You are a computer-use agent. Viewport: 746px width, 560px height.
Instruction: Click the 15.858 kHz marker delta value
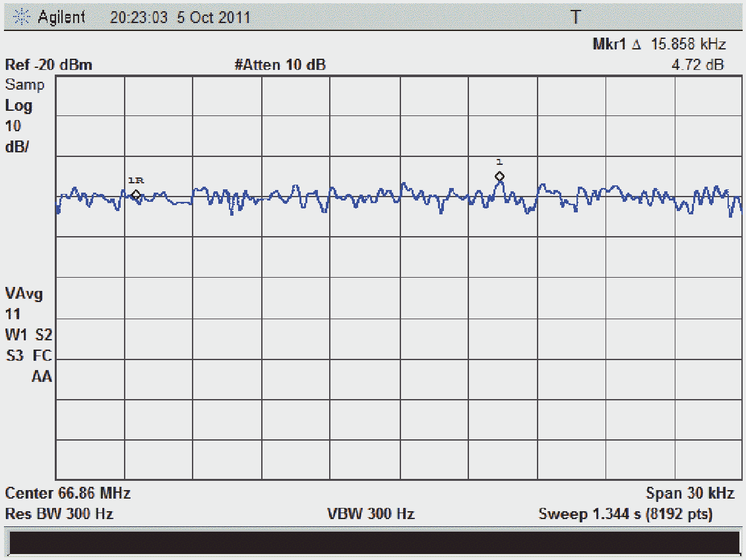tap(688, 44)
